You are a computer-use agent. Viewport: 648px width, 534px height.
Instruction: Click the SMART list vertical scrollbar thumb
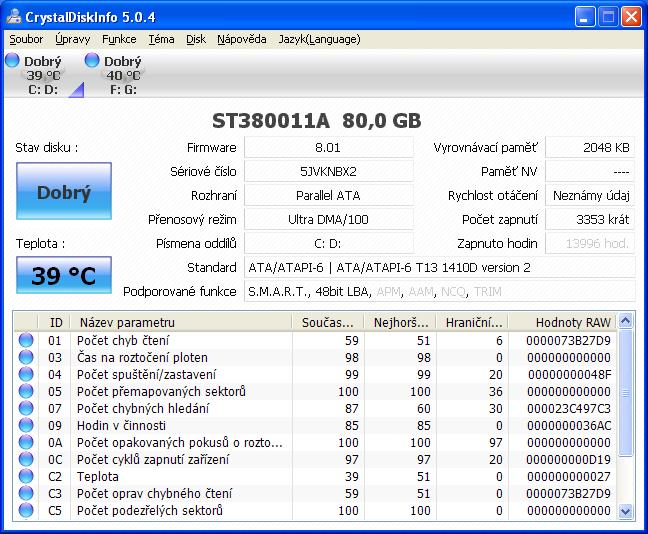626,393
